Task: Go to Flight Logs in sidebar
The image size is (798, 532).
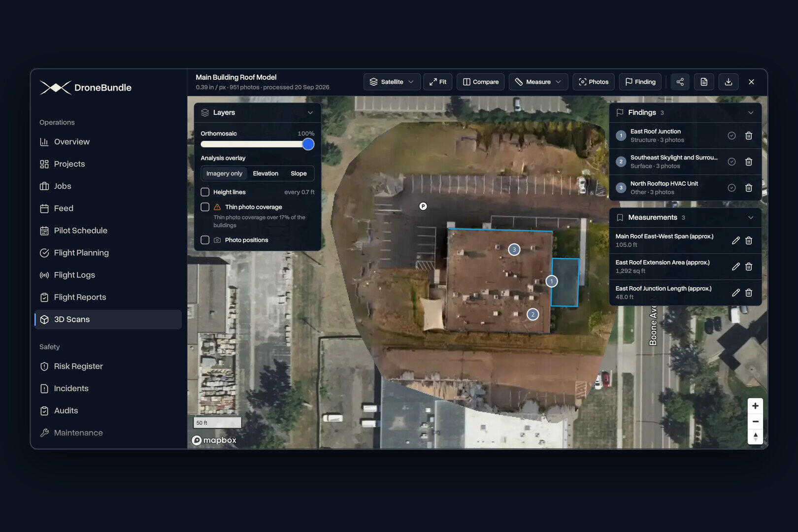Action: (x=108, y=275)
